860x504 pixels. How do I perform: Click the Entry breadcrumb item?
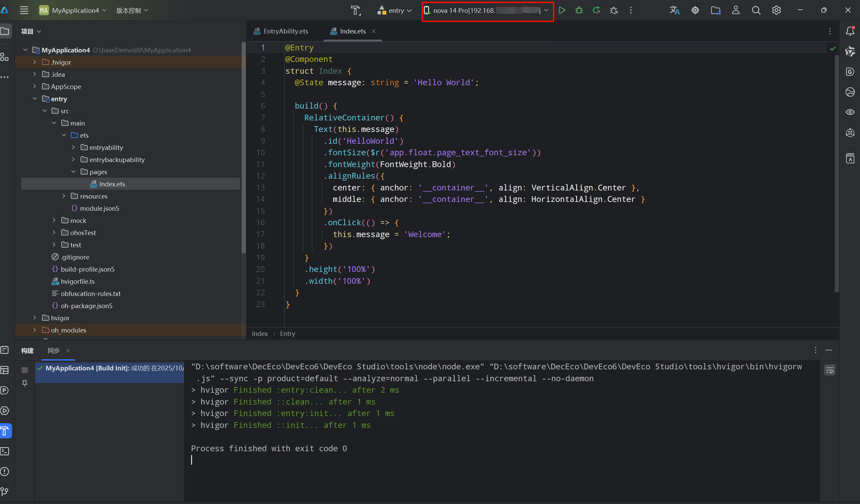coord(287,334)
